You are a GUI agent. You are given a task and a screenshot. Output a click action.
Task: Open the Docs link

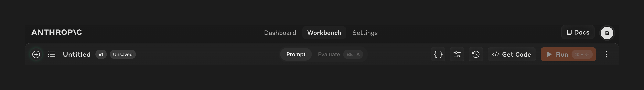tap(578, 32)
